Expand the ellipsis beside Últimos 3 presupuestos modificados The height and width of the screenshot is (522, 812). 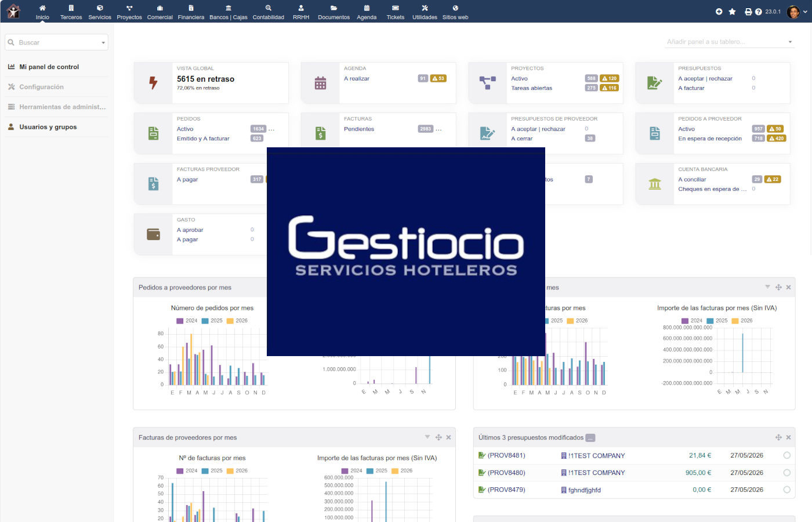coord(590,438)
